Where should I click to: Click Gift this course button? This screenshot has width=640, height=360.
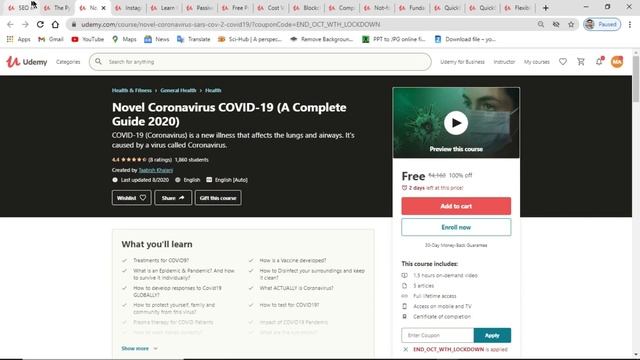[218, 198]
